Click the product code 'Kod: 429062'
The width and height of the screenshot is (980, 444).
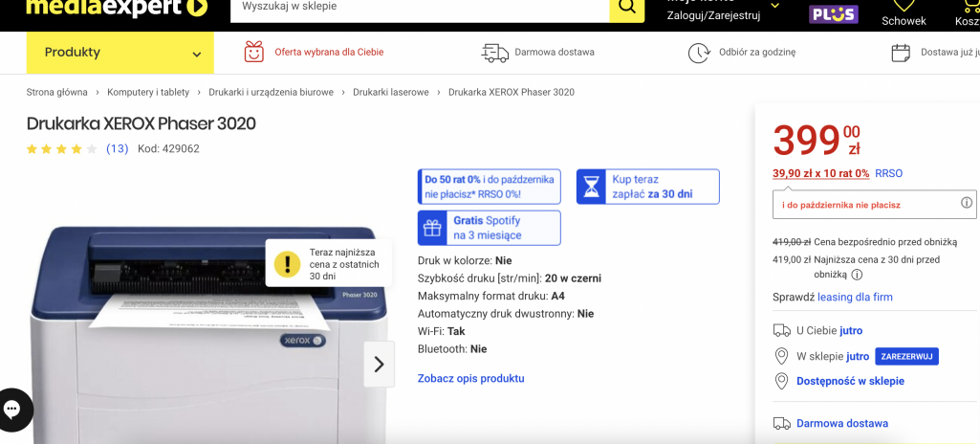click(x=168, y=149)
